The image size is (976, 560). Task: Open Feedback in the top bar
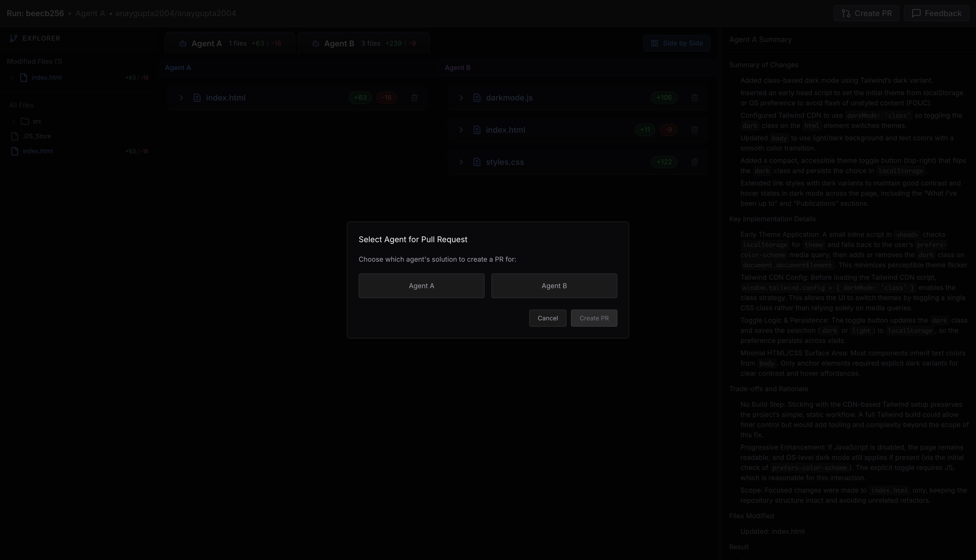pyautogui.click(x=936, y=14)
